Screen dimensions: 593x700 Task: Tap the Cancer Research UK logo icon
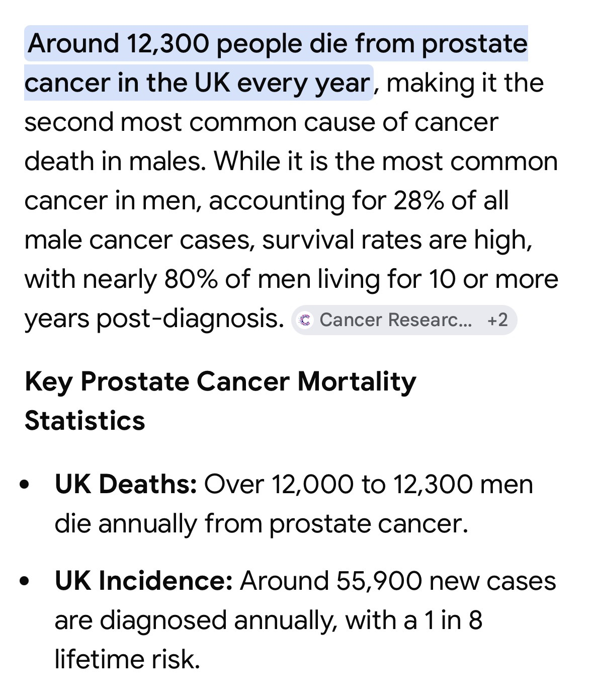(x=304, y=320)
